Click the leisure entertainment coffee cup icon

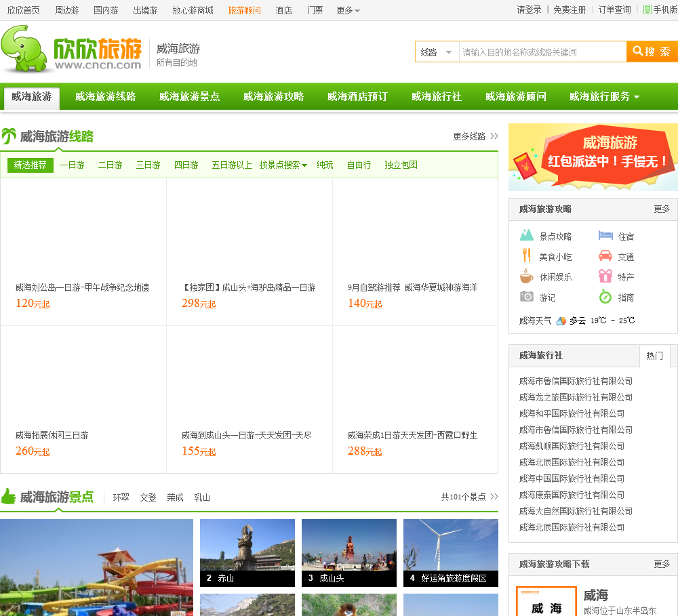(x=526, y=276)
